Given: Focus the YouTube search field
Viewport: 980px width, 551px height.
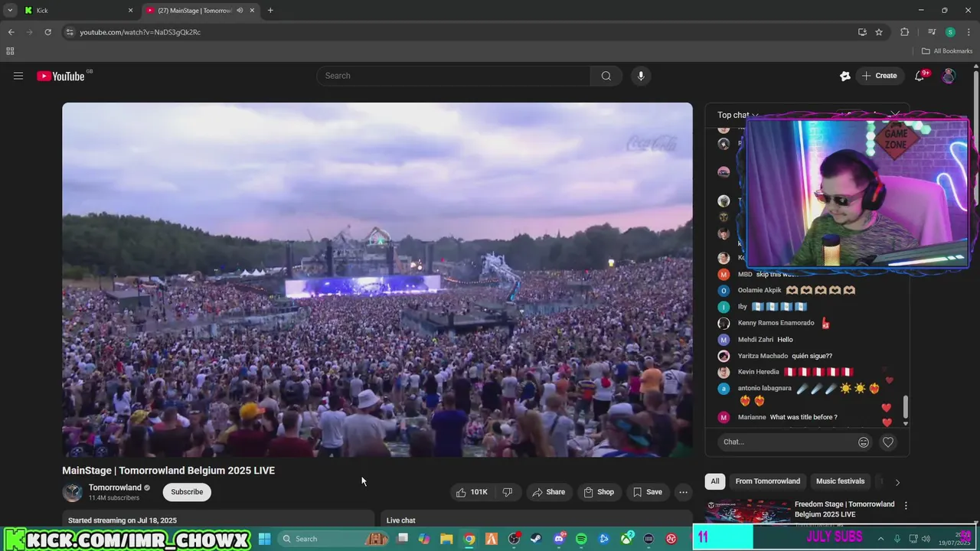Looking at the screenshot, I should (453, 76).
